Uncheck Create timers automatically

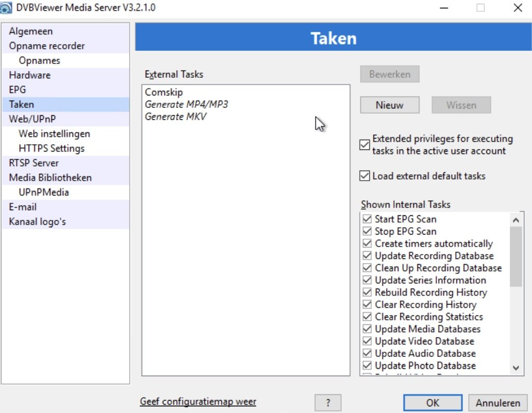[x=368, y=243]
